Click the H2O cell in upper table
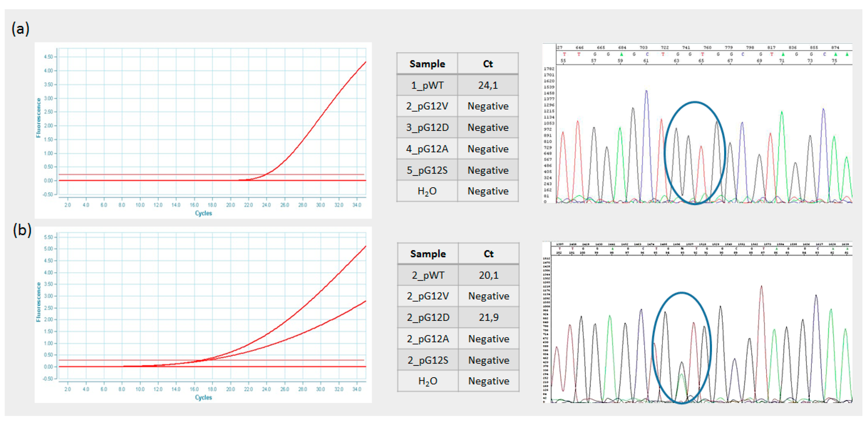This screenshot has width=868, height=422. 427,191
